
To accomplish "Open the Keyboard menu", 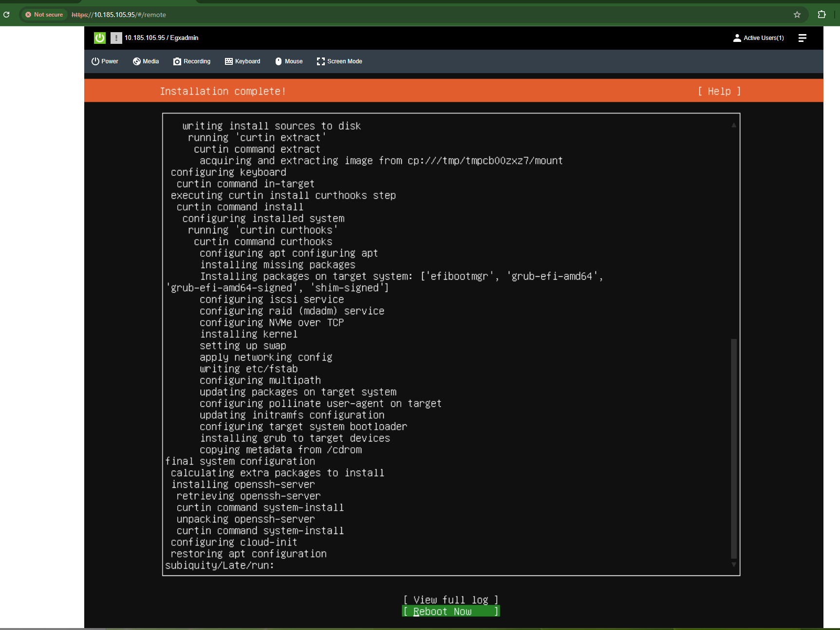I will tap(243, 61).
